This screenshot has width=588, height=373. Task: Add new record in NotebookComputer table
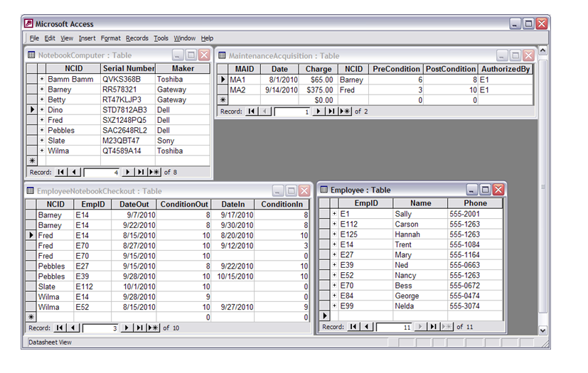tap(154, 172)
